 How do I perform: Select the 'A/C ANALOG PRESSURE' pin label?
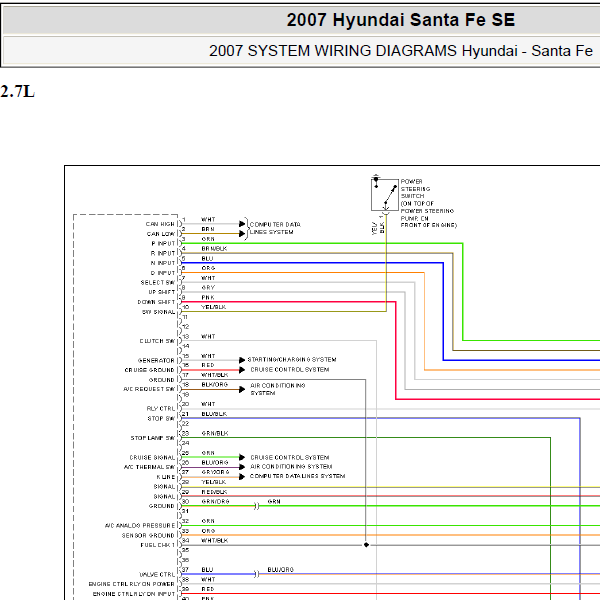(140, 526)
